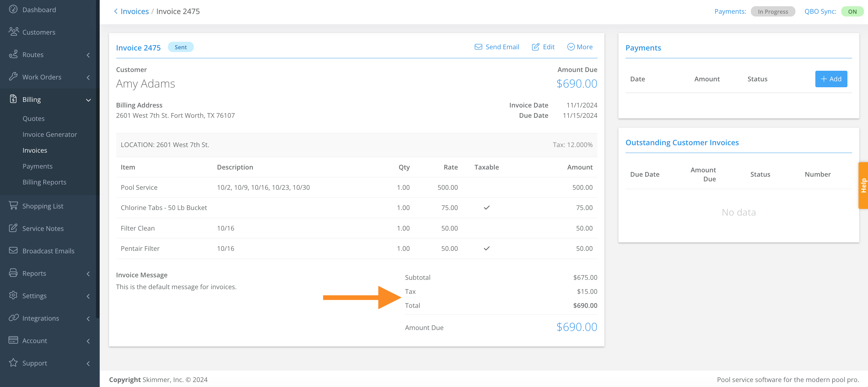Click the Payments In Progress status pill
Image resolution: width=868 pixels, height=387 pixels.
pos(773,12)
